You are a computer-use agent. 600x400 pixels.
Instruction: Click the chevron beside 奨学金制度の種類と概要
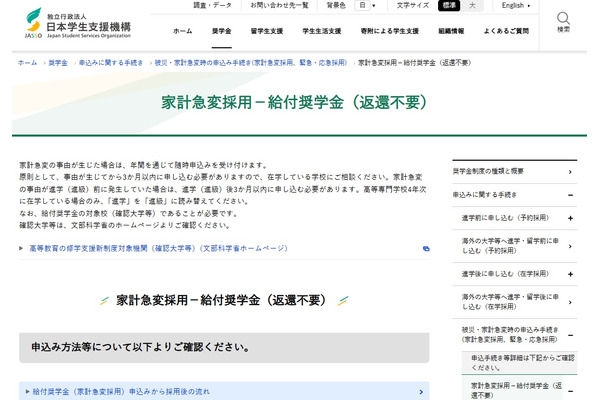pyautogui.click(x=570, y=172)
